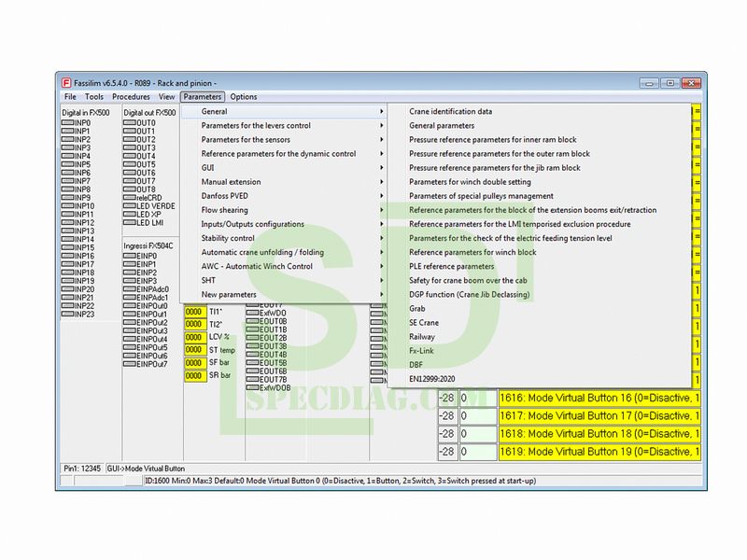Toggle the LED XP output
Viewport: 747px width, 560px height.
click(x=130, y=215)
